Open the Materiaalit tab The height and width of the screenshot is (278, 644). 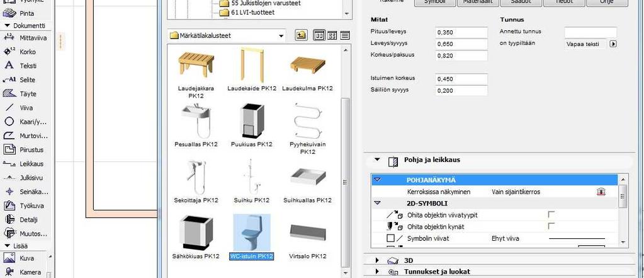click(x=478, y=2)
